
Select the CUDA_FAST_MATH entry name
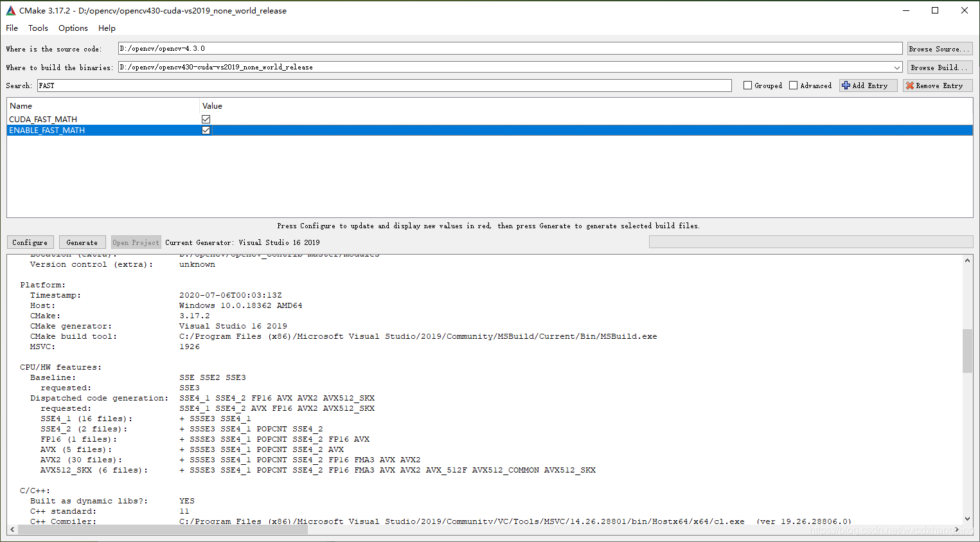[43, 120]
